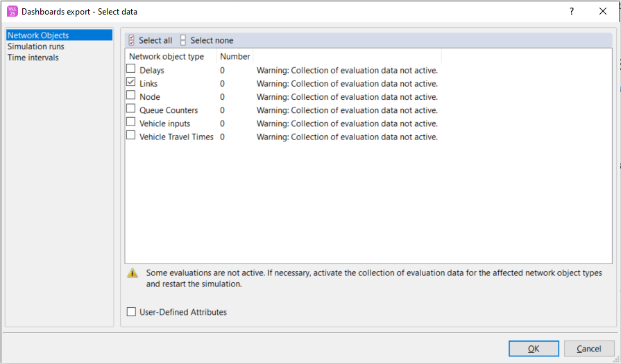
Task: Enable the Delays checkbox
Action: [131, 69]
